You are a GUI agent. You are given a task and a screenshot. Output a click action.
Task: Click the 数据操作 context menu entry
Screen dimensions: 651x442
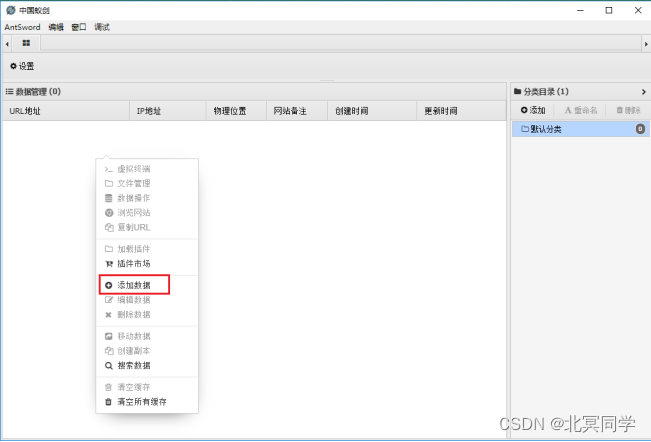coord(147,198)
